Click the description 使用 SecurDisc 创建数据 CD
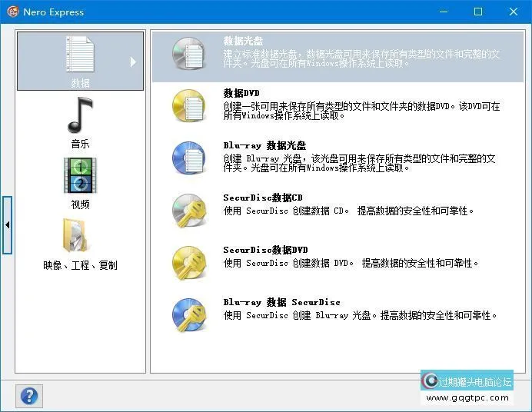Viewport: 532px width, 412px height. pos(348,211)
